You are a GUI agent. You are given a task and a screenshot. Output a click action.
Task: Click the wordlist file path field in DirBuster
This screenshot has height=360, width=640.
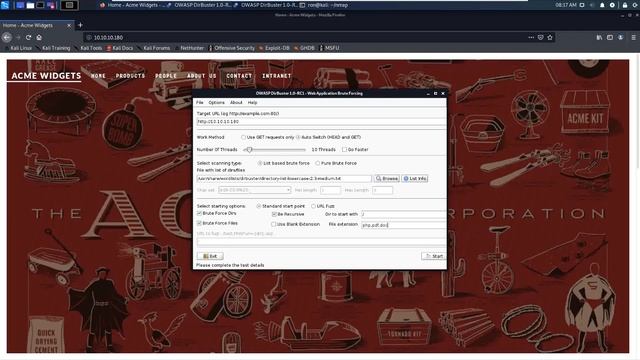point(284,179)
